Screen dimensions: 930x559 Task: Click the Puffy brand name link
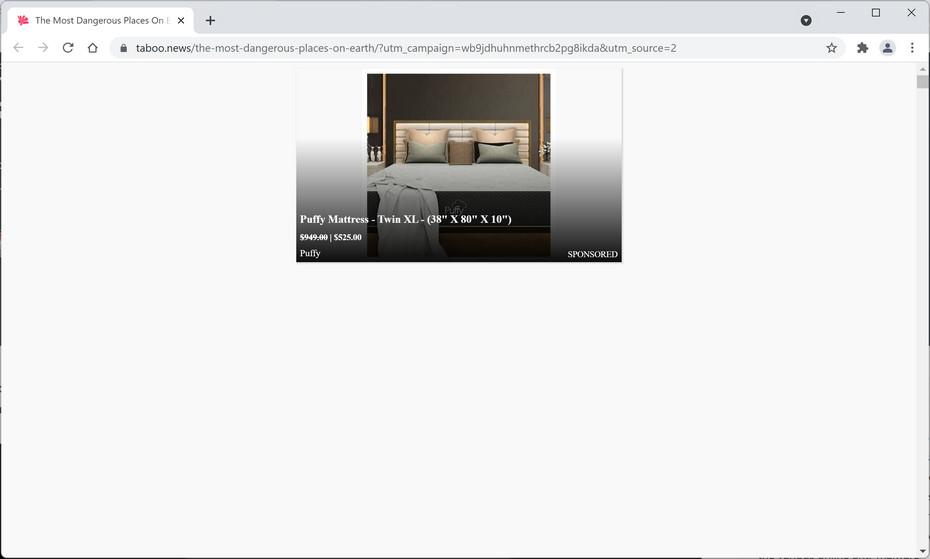[x=310, y=253]
